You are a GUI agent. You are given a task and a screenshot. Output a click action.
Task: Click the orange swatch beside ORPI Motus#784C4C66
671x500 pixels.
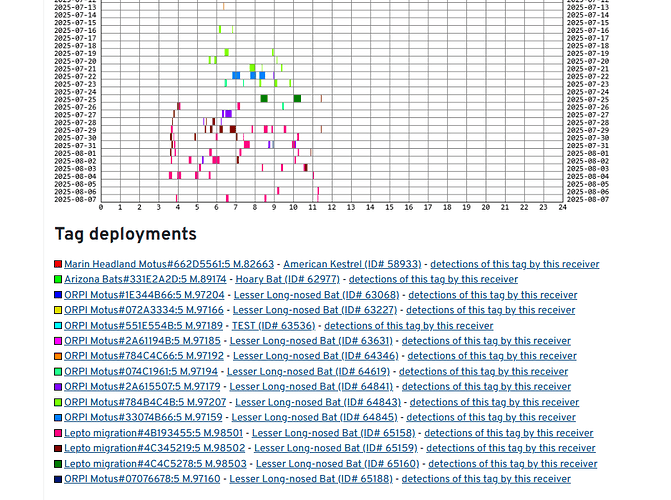(58, 356)
